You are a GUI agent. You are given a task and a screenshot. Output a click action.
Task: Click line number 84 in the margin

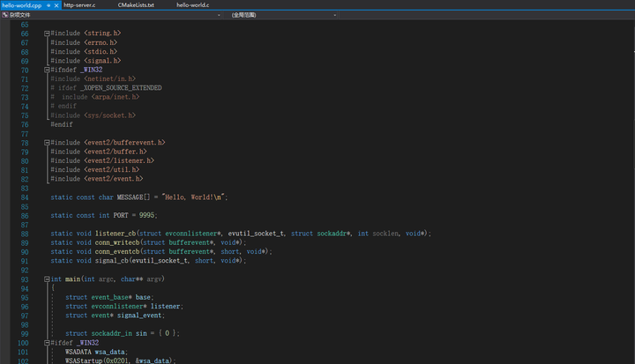click(23, 197)
